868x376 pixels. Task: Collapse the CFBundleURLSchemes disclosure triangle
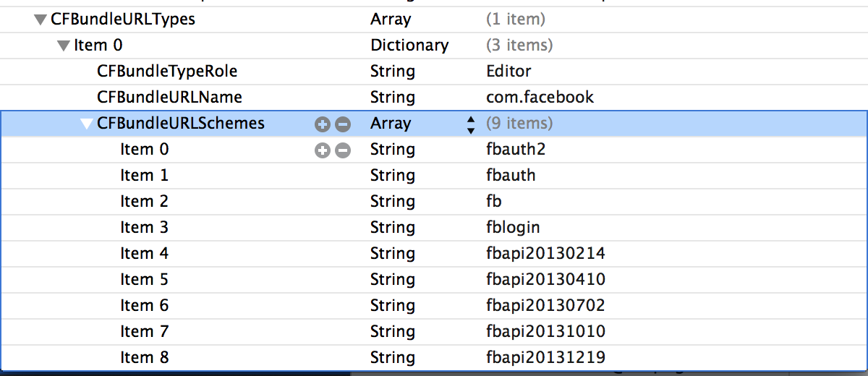coord(87,124)
